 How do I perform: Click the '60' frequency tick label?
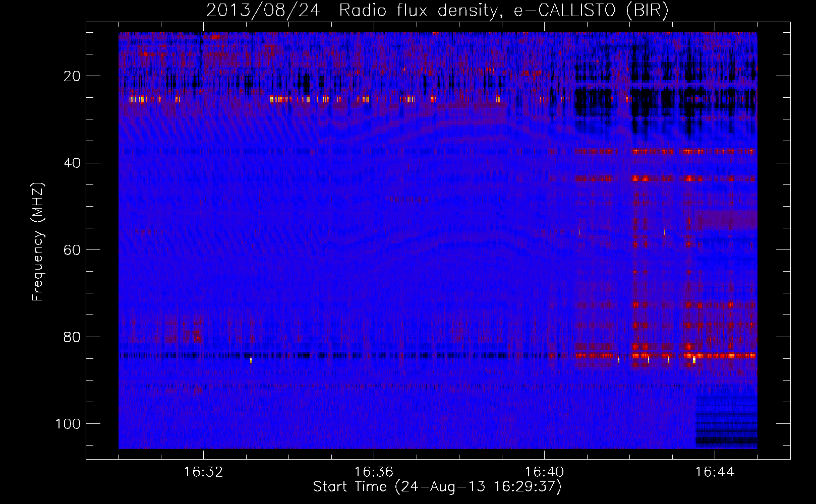click(72, 250)
